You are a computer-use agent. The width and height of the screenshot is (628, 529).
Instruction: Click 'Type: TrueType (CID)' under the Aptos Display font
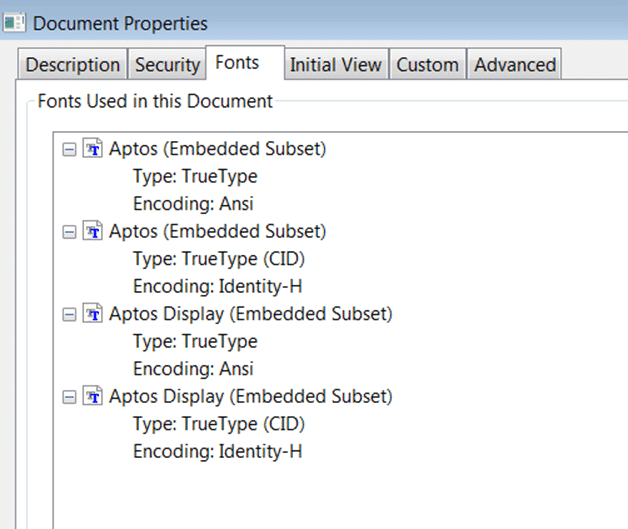point(219,424)
